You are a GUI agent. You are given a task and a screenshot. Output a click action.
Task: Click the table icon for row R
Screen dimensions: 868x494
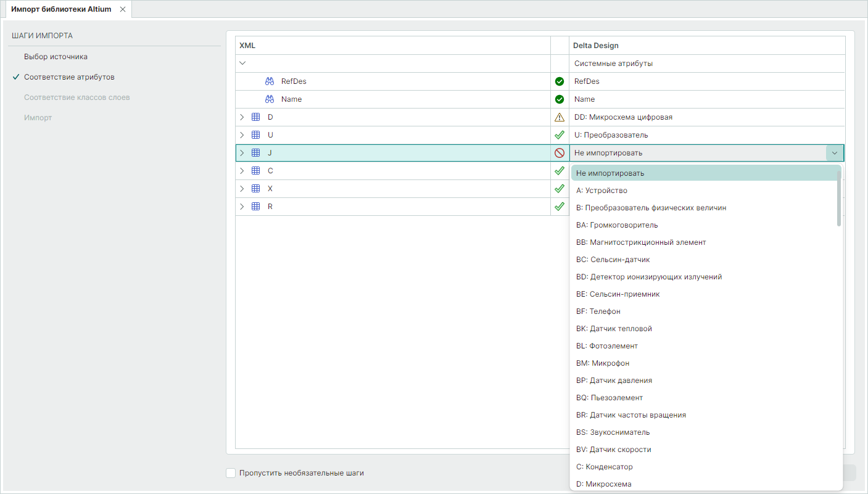point(256,207)
